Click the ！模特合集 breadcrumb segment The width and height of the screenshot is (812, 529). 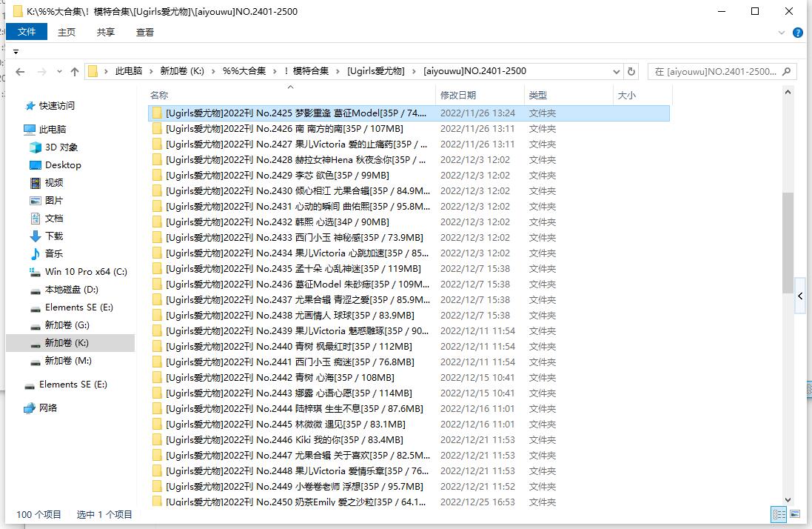pos(306,71)
